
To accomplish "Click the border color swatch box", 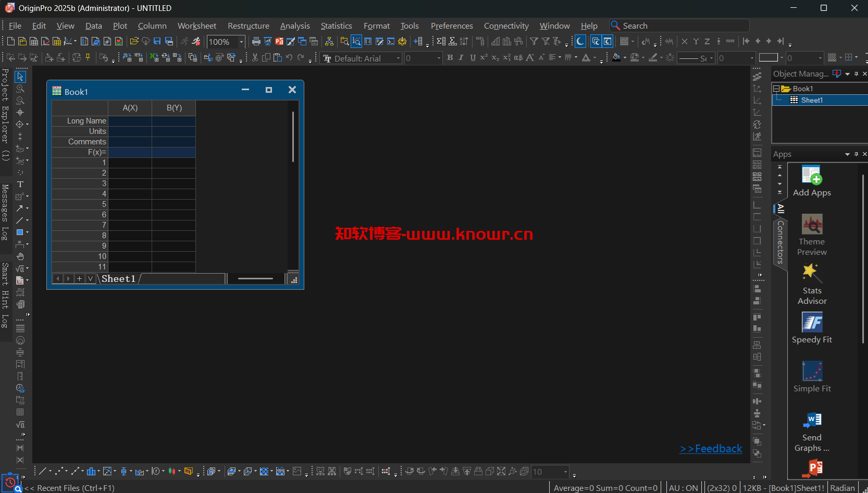I will coord(768,58).
